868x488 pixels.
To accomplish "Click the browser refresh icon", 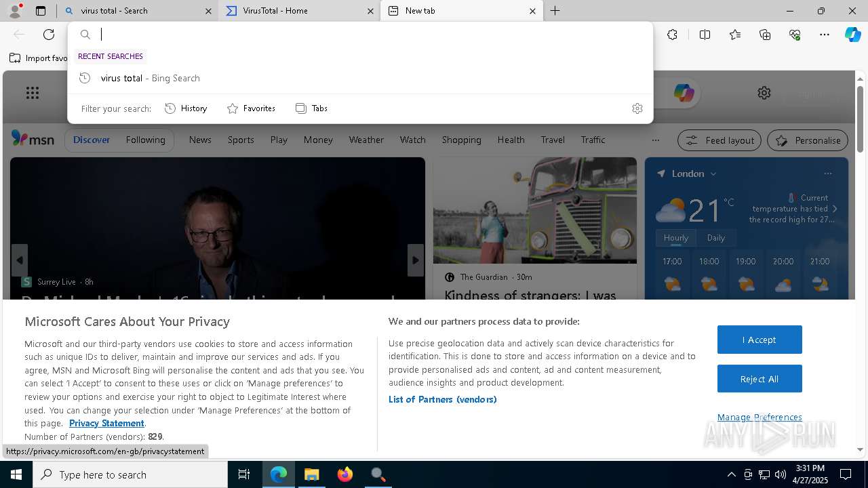I will click(x=49, y=35).
